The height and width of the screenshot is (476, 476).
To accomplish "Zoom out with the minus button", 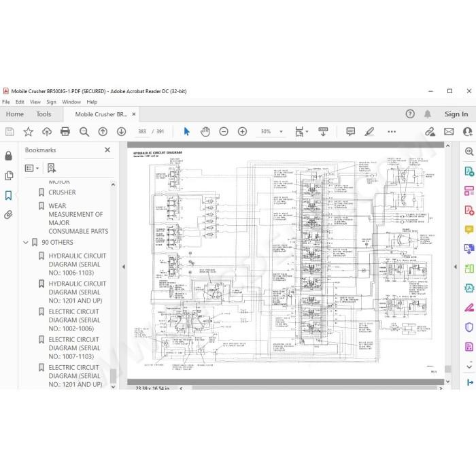I will (224, 131).
